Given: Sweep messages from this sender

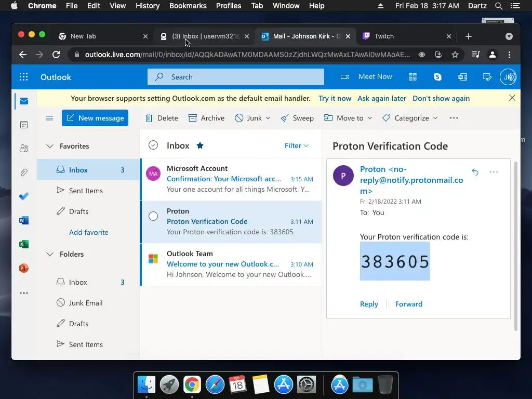Looking at the screenshot, I should tap(297, 118).
